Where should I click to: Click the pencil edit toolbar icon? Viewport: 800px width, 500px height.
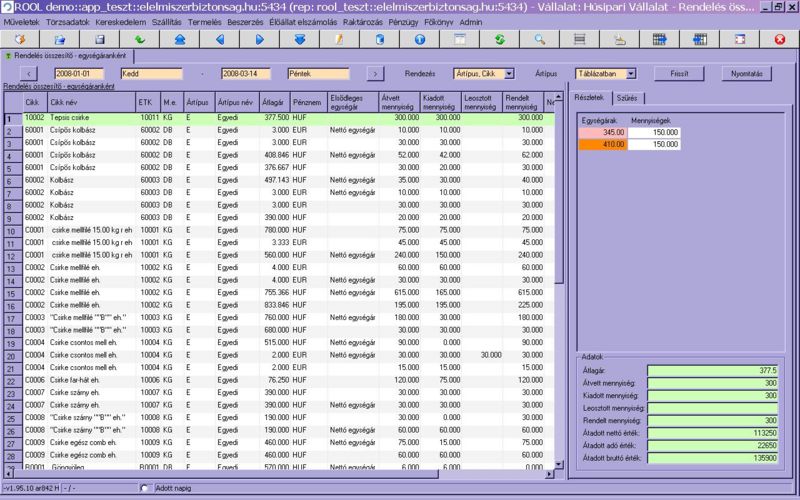point(339,39)
